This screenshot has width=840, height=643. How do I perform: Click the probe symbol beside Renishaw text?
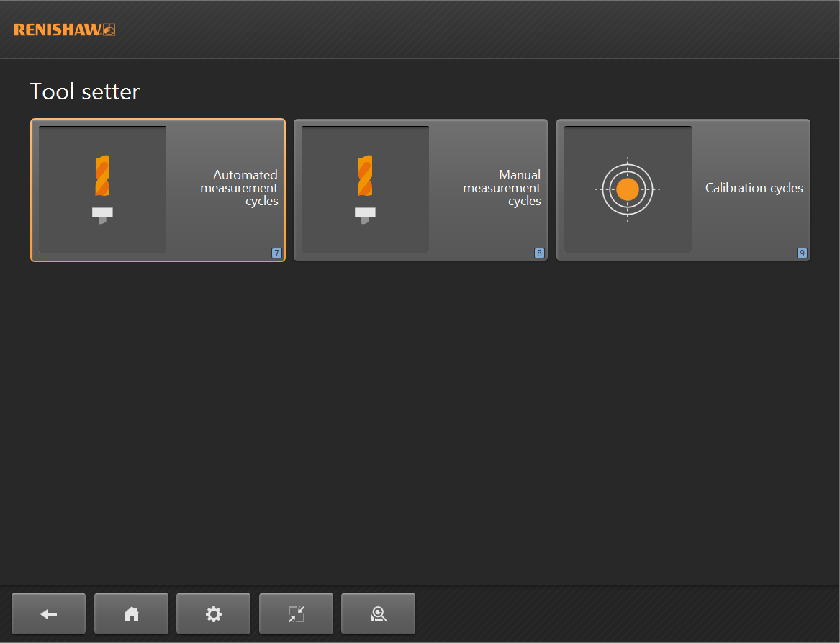pos(109,30)
